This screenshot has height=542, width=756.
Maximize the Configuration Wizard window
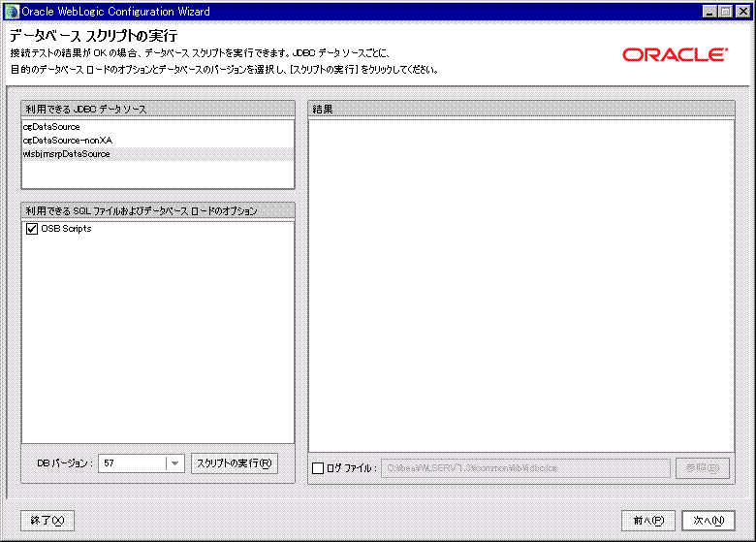point(725,11)
